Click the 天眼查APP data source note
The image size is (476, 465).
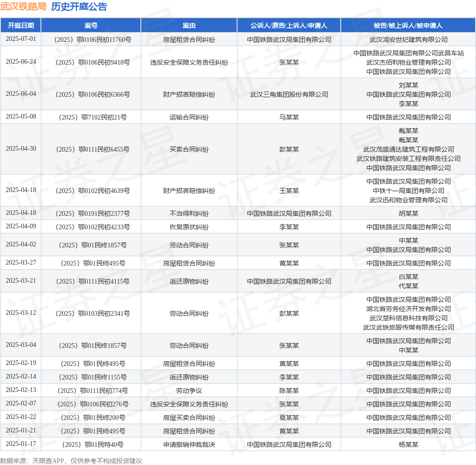point(71,461)
